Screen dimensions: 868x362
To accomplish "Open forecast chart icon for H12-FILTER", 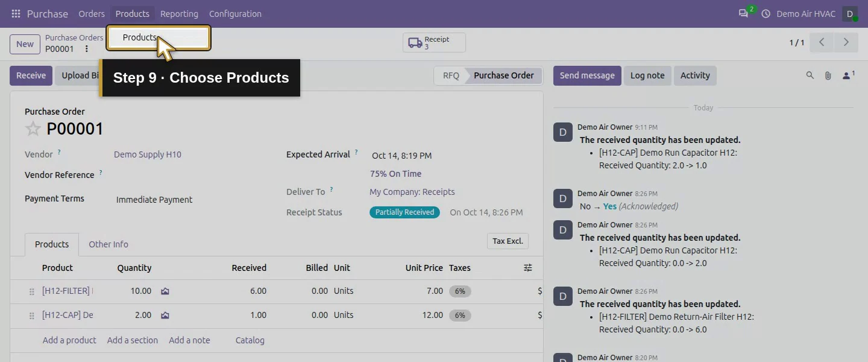I will [x=165, y=291].
